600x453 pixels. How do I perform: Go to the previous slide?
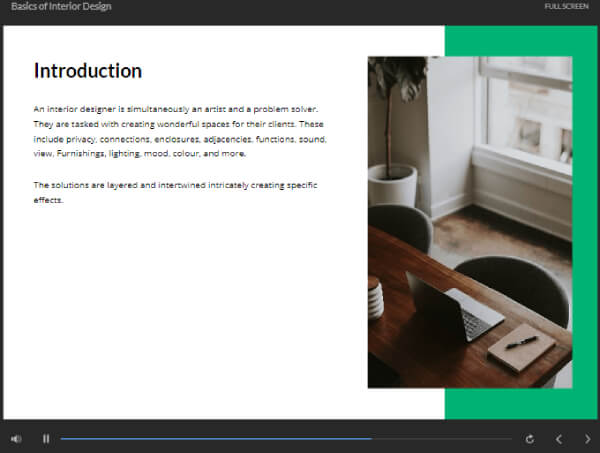pos(558,438)
